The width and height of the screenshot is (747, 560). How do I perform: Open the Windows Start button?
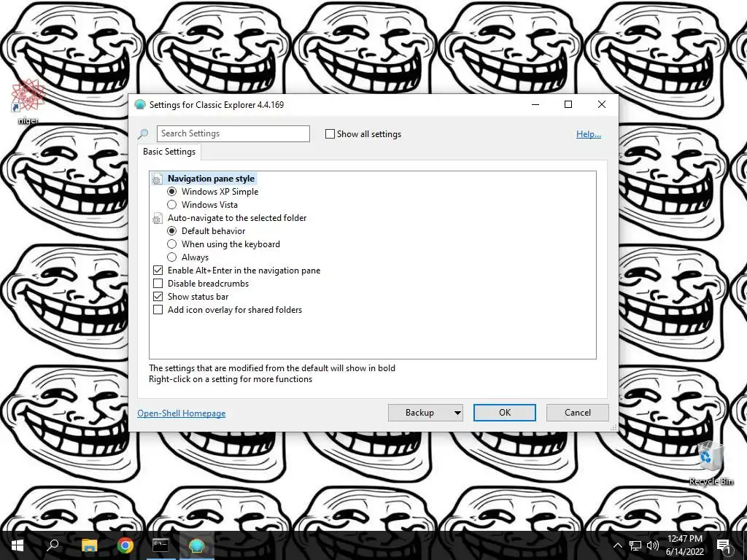(18, 545)
